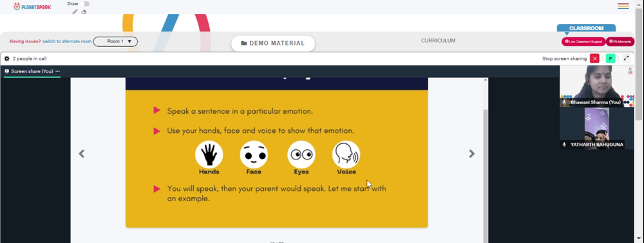Screen dimensions: 644x243
Task: Switch to the Curriculum tab
Action: coord(438,40)
